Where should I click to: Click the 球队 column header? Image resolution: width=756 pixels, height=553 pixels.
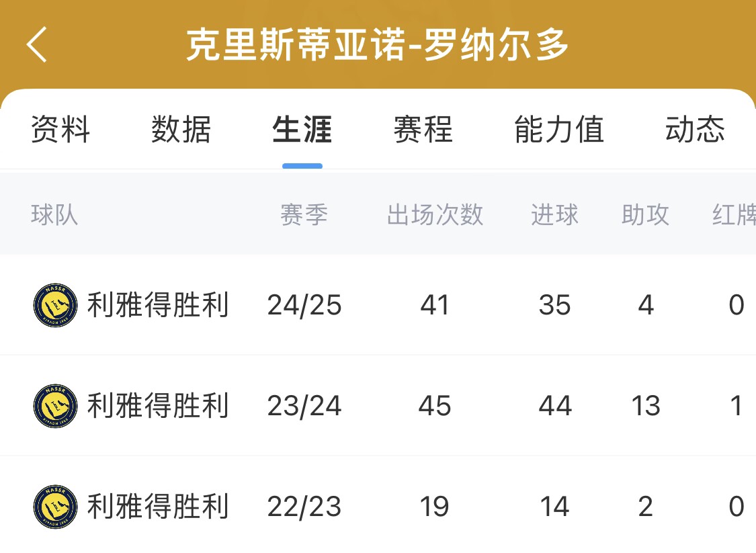pos(54,214)
